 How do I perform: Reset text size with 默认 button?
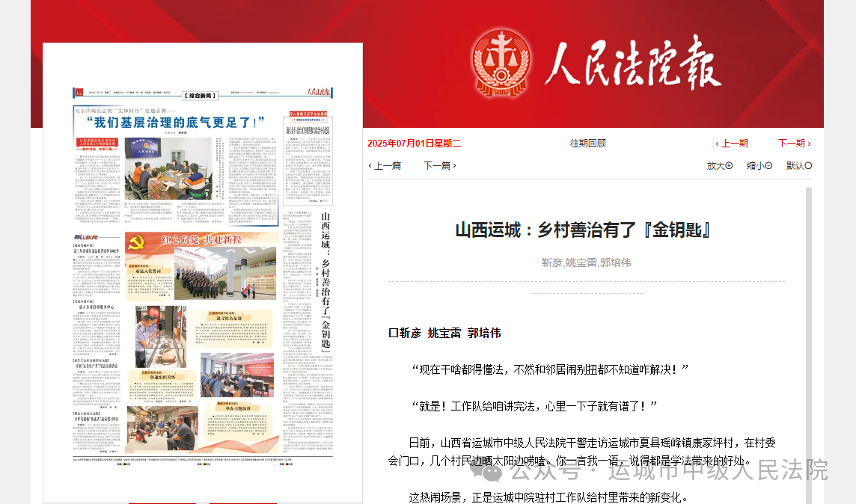[799, 166]
